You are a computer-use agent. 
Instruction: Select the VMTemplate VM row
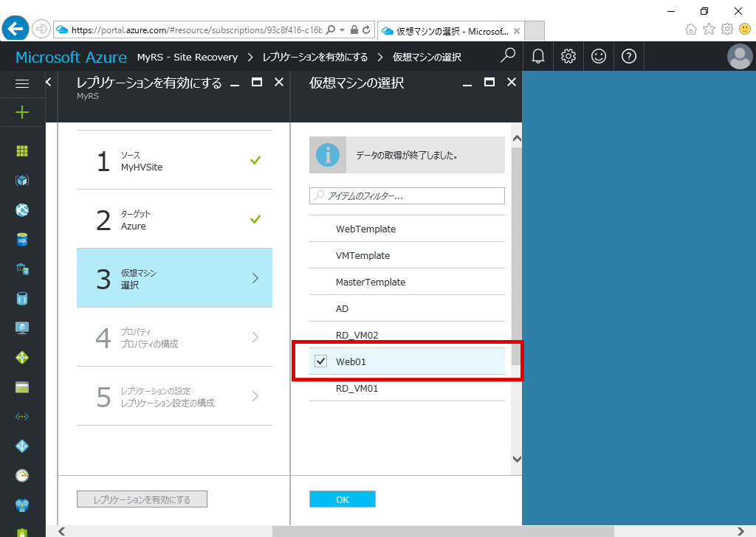pyautogui.click(x=407, y=255)
